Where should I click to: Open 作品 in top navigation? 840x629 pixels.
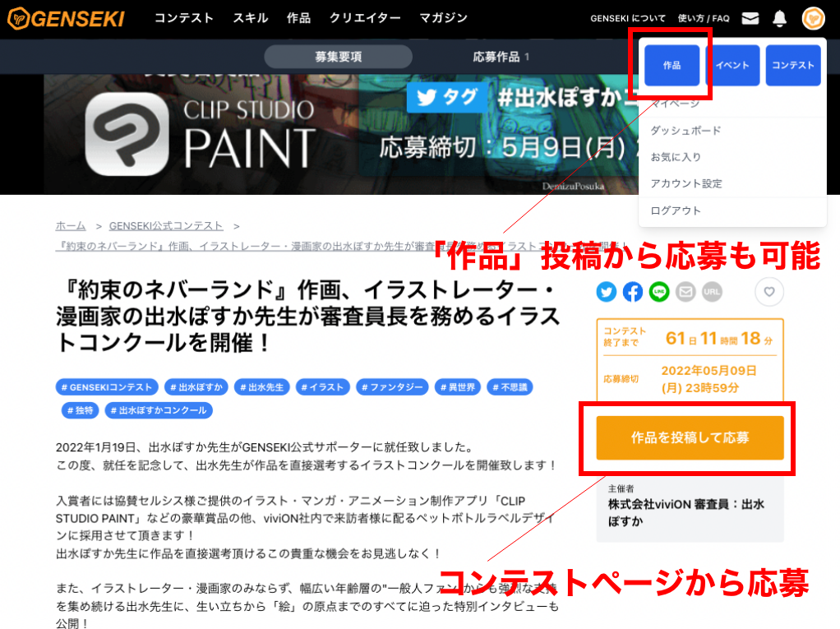click(x=298, y=18)
